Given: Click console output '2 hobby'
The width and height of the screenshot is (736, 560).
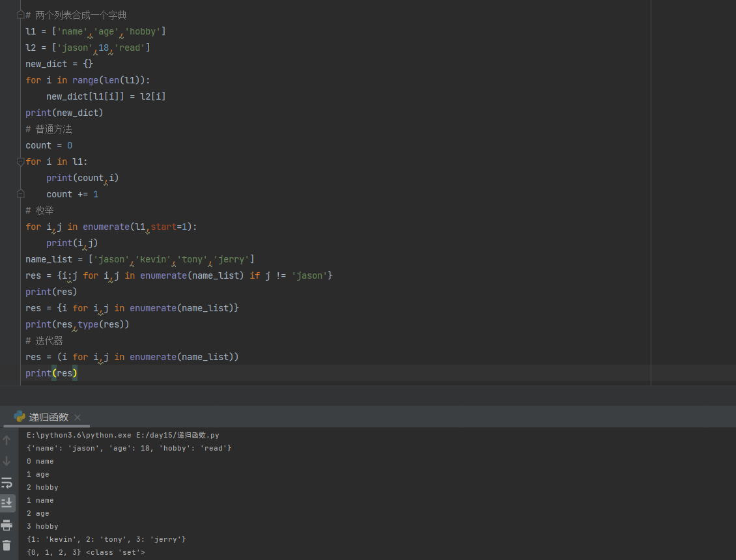Looking at the screenshot, I should 42,487.
